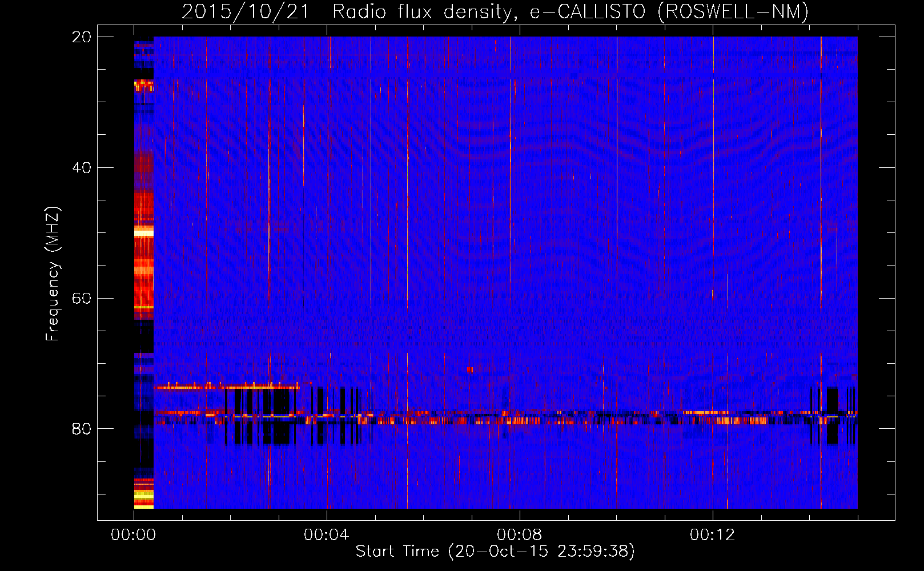Screen dimensions: 924x571
Task: Click the 'Start Time (20-Oct-15 23:59:38)' x-axis label
Action: [495, 552]
